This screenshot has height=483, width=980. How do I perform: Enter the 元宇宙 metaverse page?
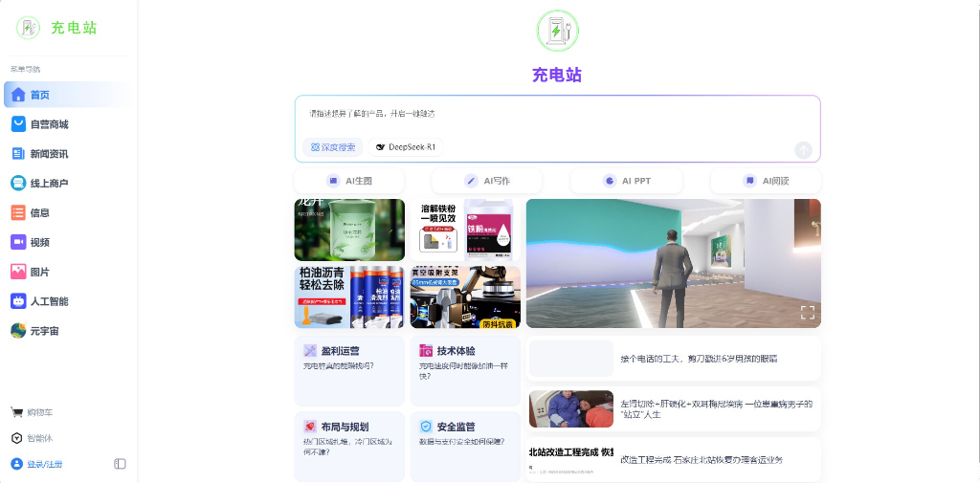click(x=44, y=331)
